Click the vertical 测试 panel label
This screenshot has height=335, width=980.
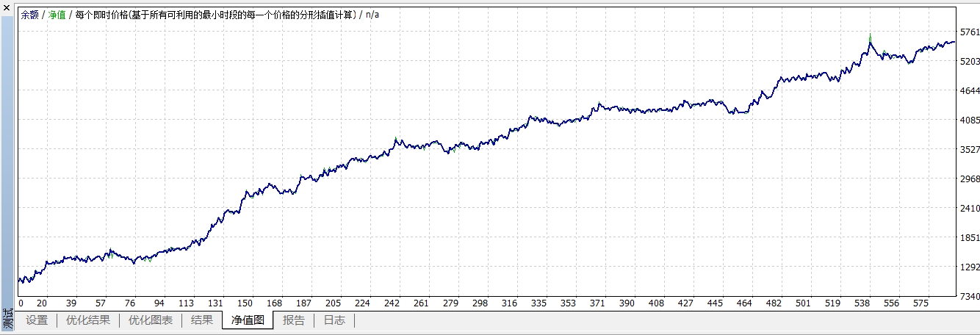point(7,320)
